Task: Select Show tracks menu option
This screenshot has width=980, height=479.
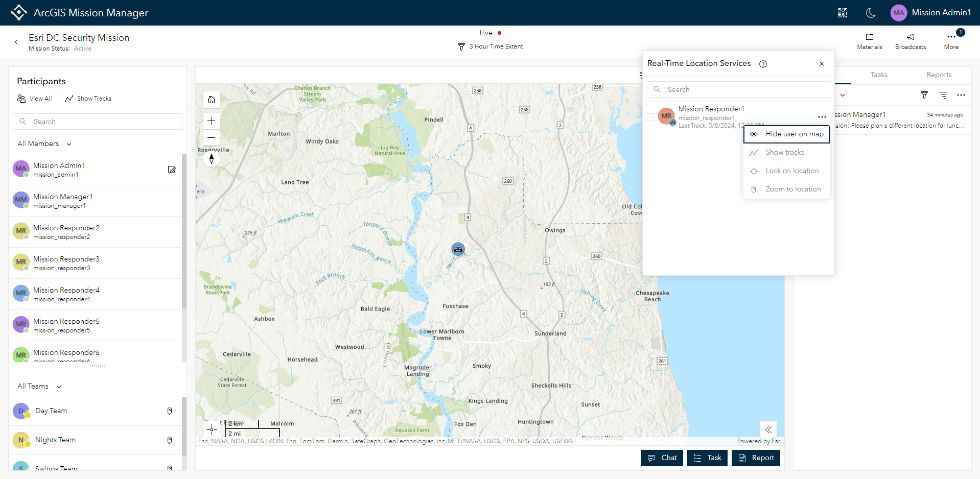Action: [x=786, y=153]
